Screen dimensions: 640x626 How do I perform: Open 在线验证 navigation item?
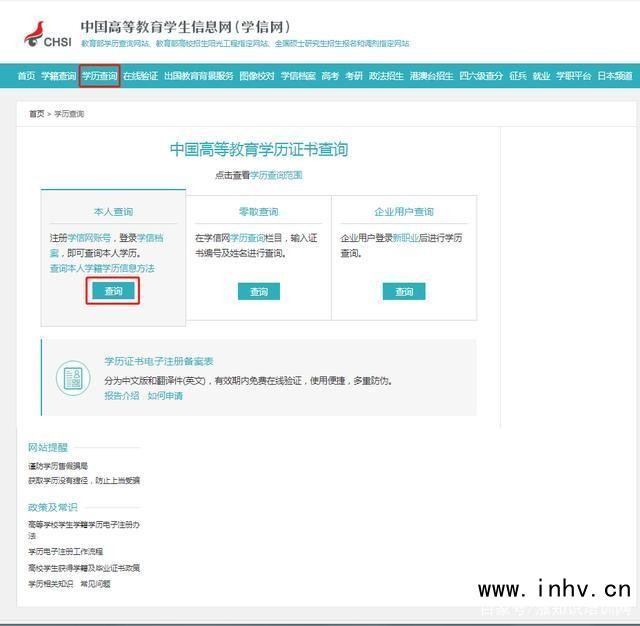[140, 76]
